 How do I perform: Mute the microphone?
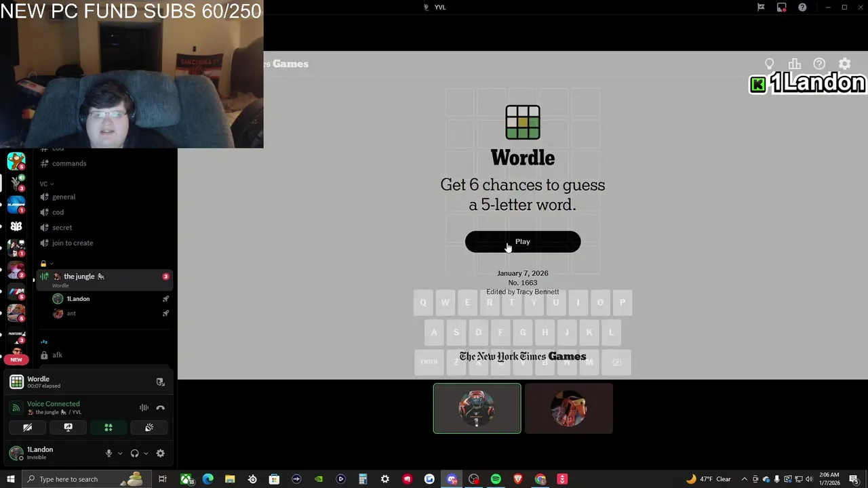[x=108, y=453]
